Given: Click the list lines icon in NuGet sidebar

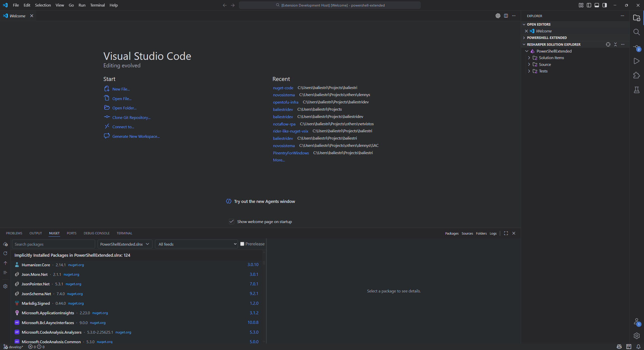Looking at the screenshot, I should pos(5,273).
